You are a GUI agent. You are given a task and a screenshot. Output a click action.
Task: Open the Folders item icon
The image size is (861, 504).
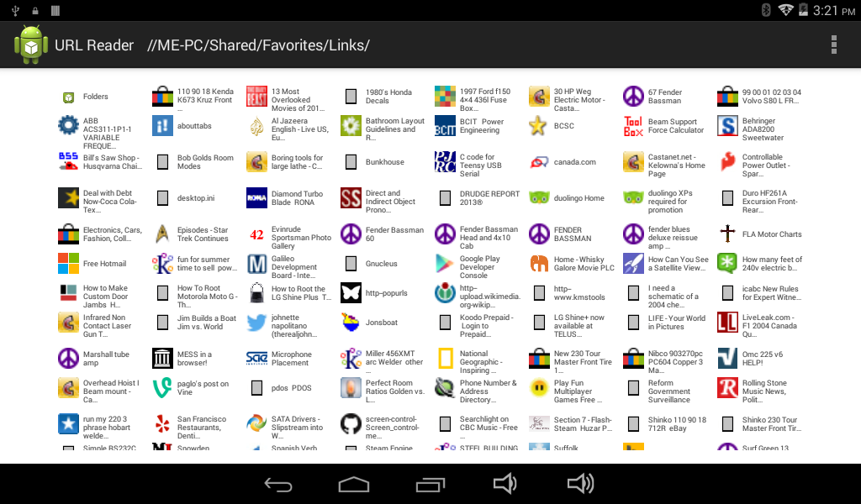point(68,97)
